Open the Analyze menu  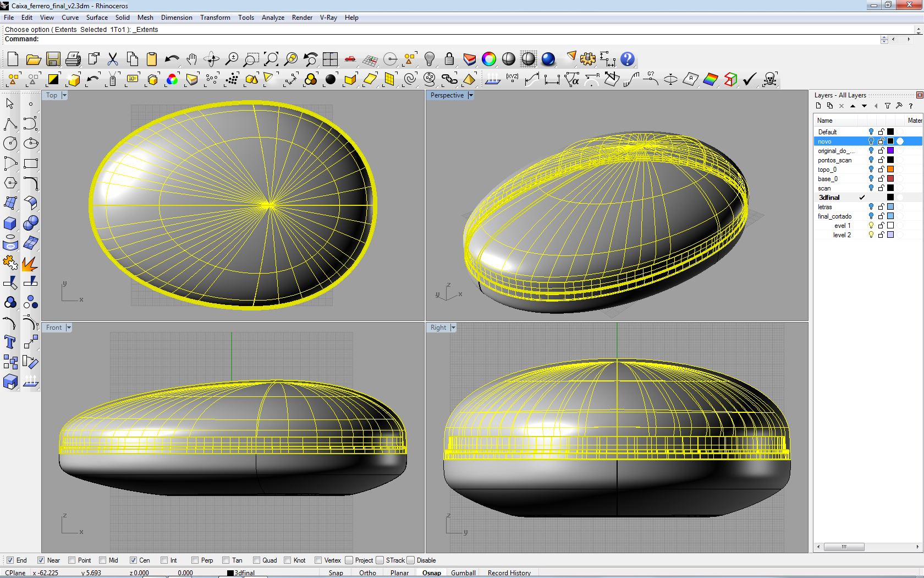click(x=273, y=18)
